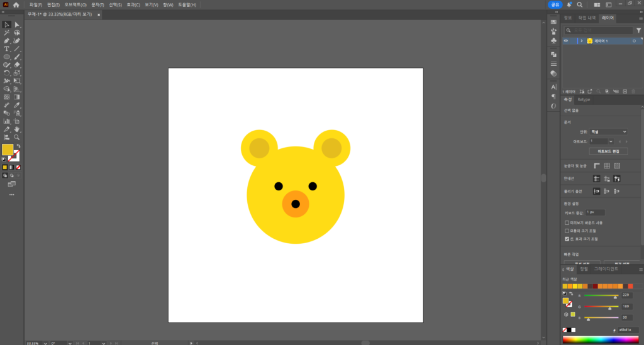The height and width of the screenshot is (345, 644).
Task: Select the Hand tool
Action: [17, 129]
